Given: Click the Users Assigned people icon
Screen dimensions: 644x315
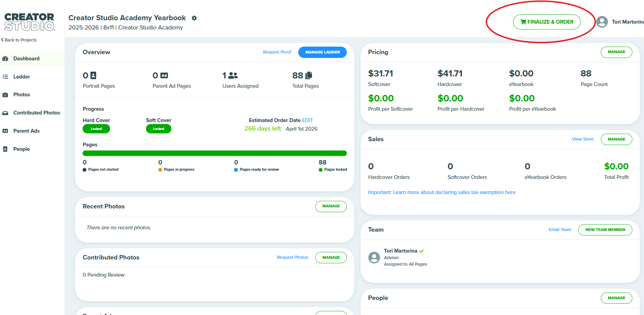Looking at the screenshot, I should coord(233,75).
